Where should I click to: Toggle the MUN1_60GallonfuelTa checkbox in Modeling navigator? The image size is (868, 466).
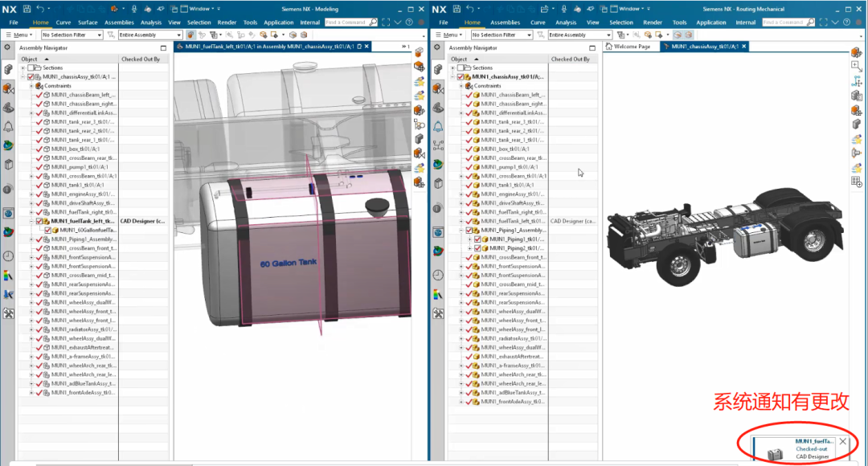(47, 230)
